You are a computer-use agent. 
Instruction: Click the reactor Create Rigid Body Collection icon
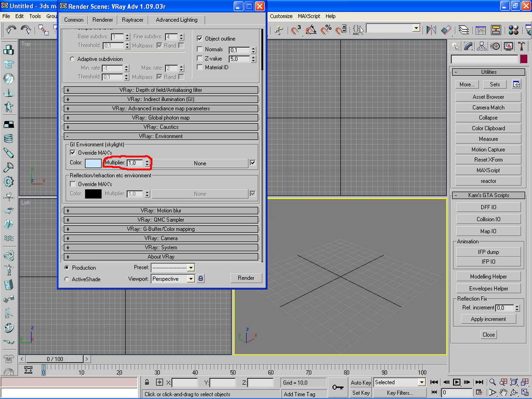[x=9, y=50]
